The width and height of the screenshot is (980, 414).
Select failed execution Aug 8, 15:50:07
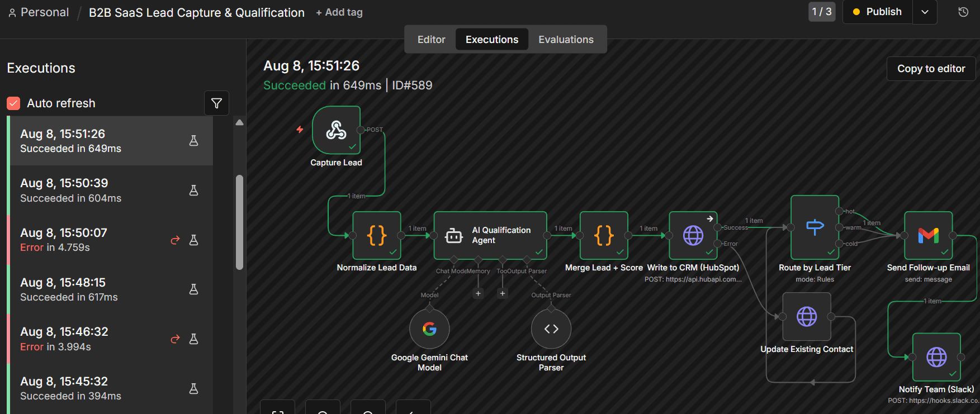111,240
